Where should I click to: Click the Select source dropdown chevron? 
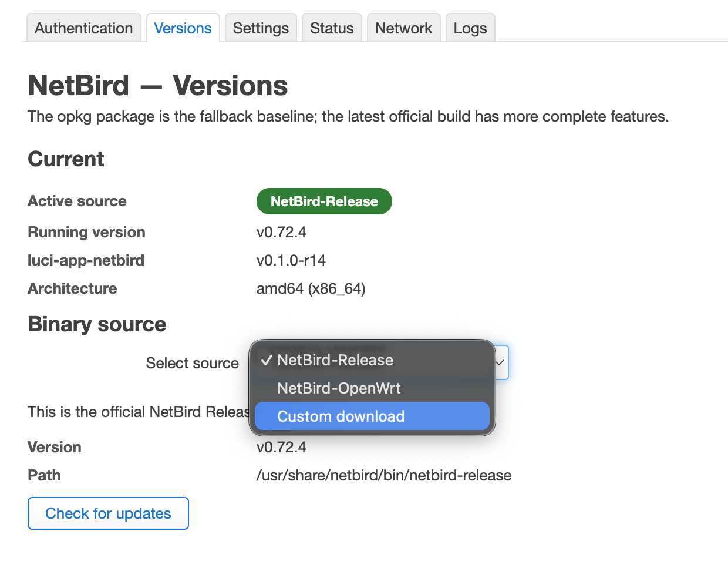(x=500, y=362)
